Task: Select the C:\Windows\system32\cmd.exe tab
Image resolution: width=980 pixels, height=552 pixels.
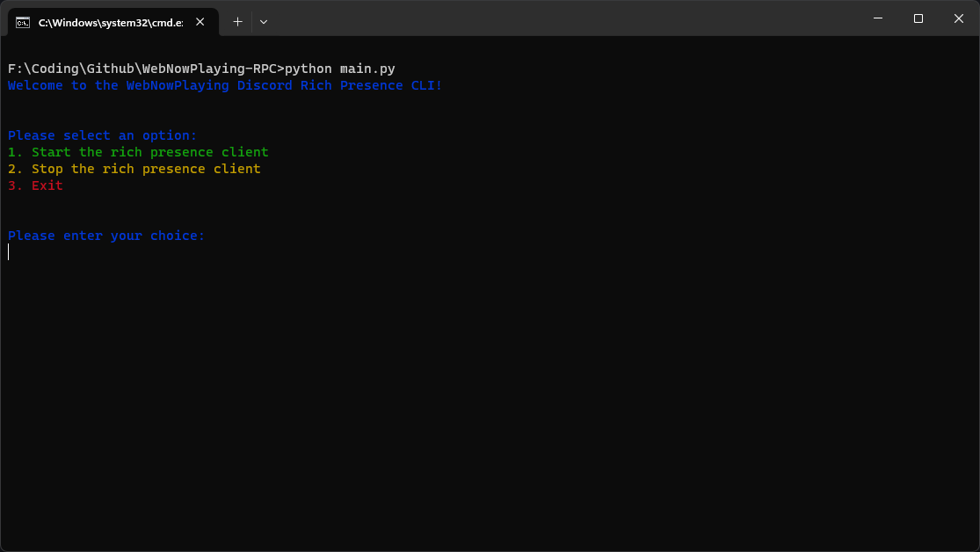Action: 113,22
